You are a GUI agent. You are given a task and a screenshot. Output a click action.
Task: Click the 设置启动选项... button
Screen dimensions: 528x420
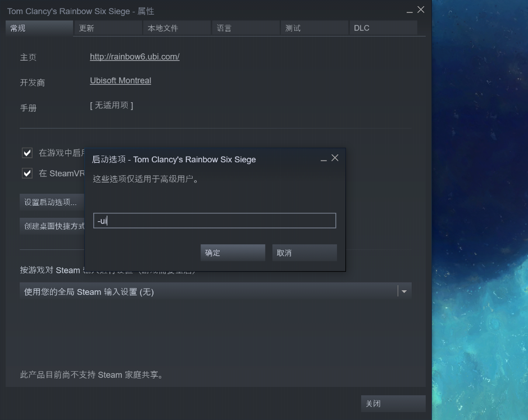click(52, 202)
